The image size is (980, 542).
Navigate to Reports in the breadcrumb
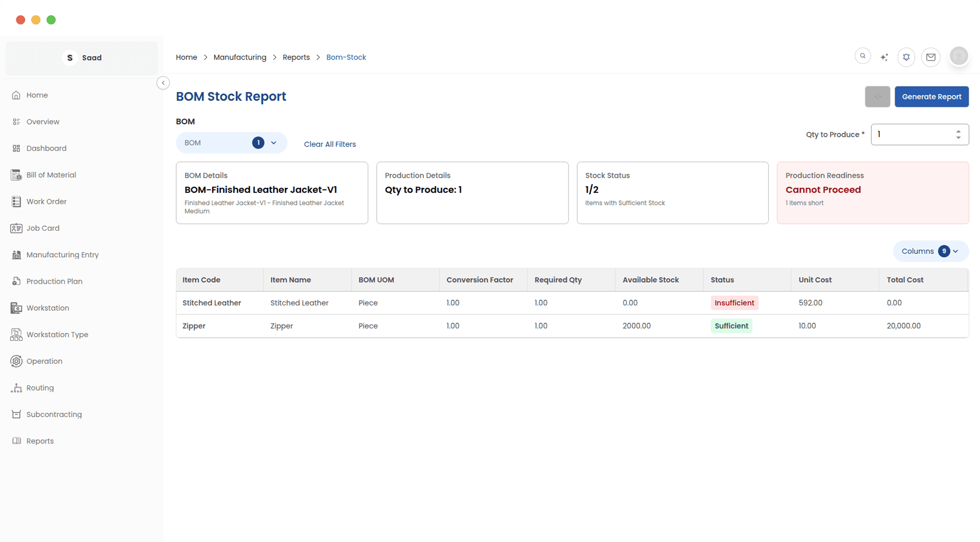pos(296,57)
